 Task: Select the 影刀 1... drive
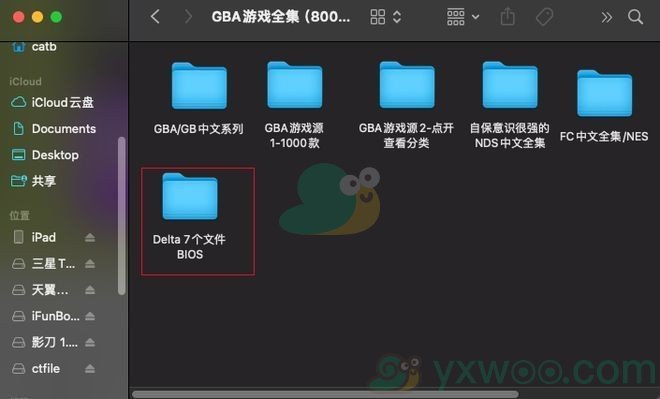[45, 343]
